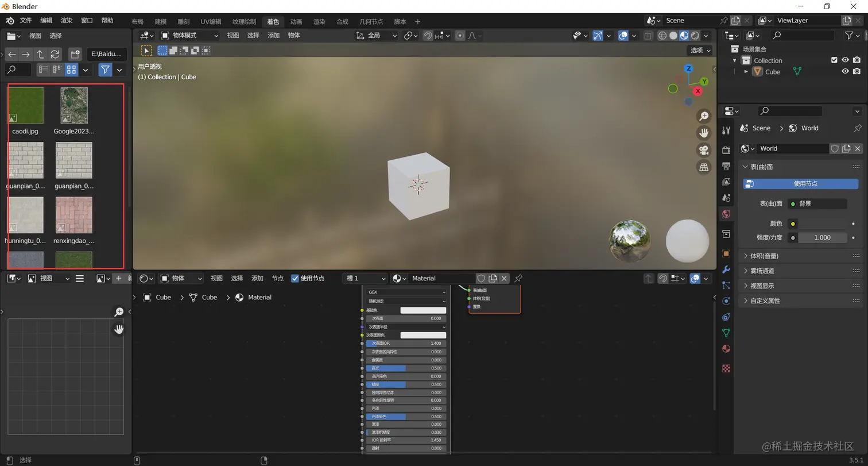Open View Layer properties tab
Viewport: 868px width, 466px height.
pos(726,182)
